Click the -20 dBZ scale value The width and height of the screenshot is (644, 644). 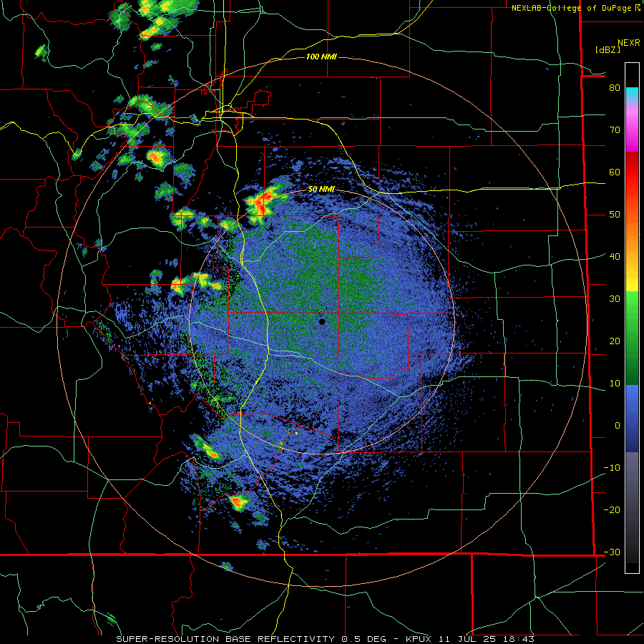[612, 510]
